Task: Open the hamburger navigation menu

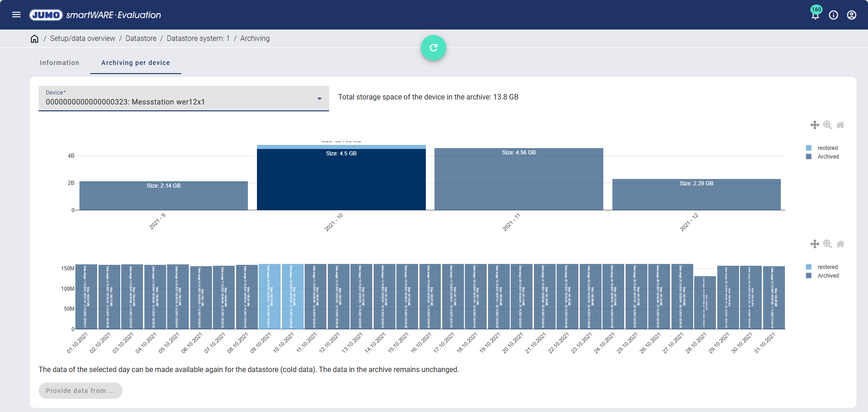Action: pos(16,15)
